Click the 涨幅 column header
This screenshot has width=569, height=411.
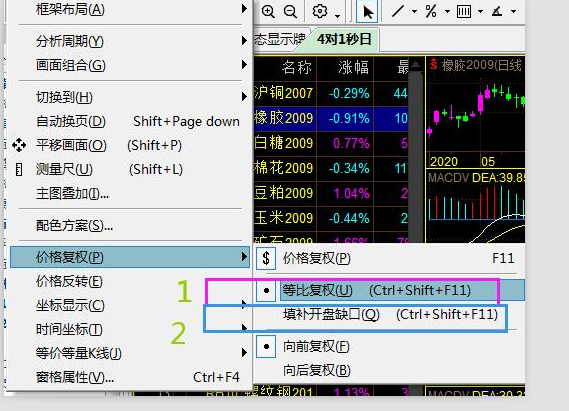(x=353, y=67)
